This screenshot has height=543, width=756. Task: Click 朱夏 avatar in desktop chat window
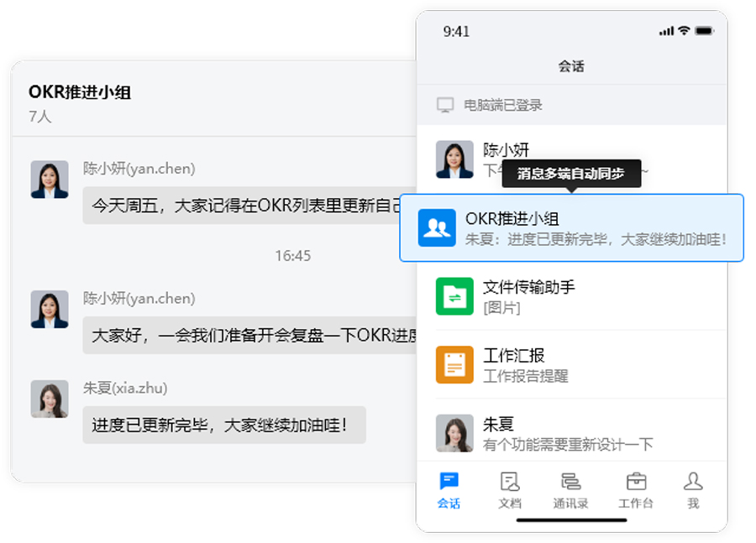(x=50, y=399)
